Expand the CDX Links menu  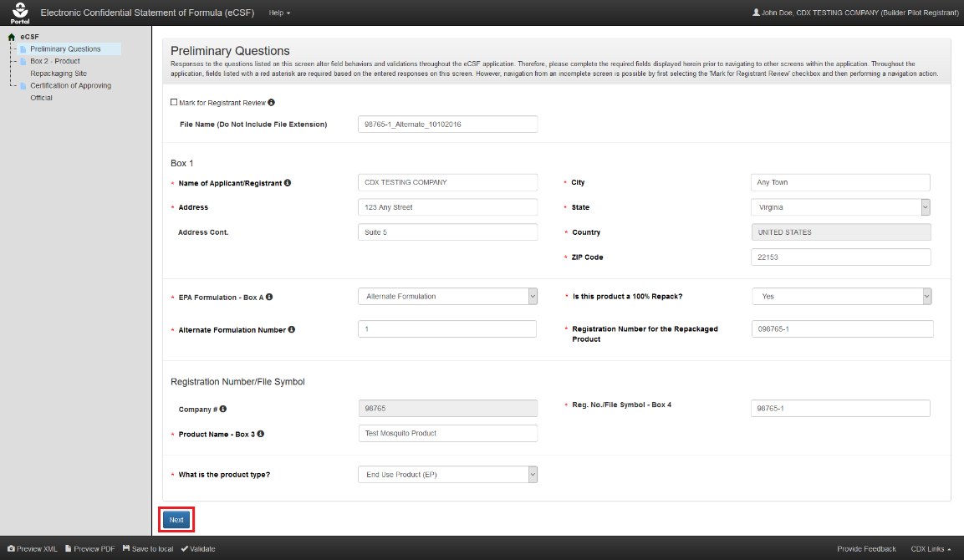(931, 549)
